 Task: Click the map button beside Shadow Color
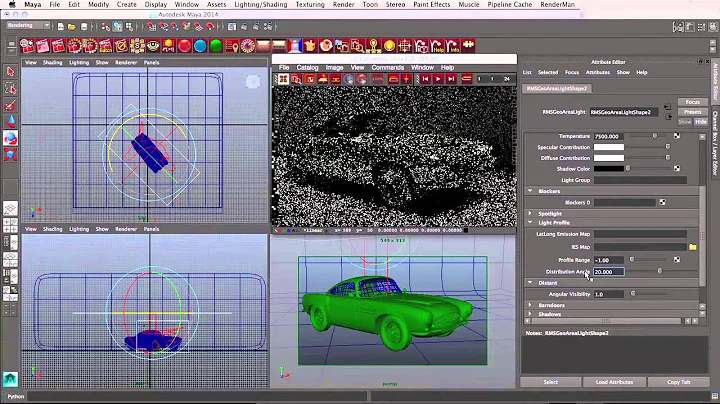pyautogui.click(x=676, y=168)
